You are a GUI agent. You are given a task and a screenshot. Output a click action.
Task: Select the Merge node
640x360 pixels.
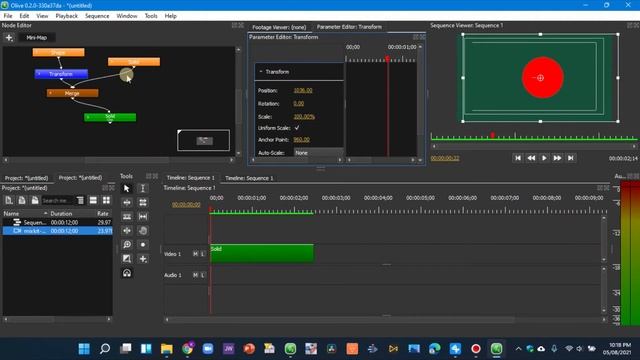pyautogui.click(x=72, y=93)
